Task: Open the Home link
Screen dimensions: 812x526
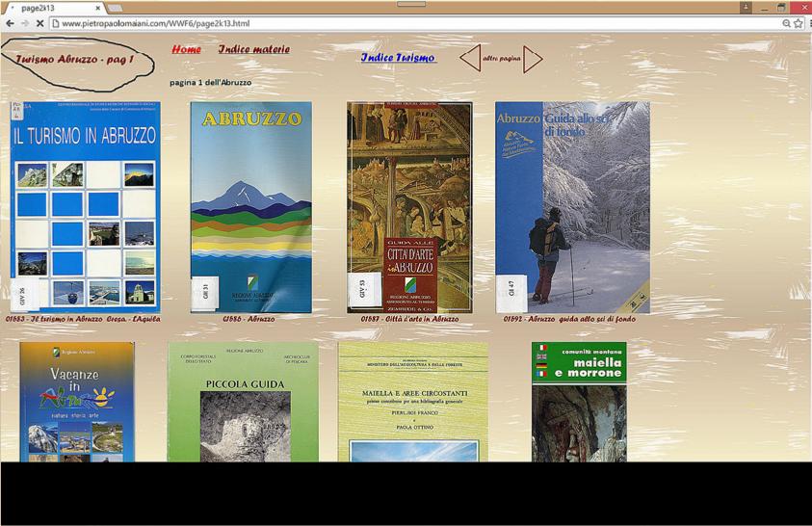Action: [187, 49]
